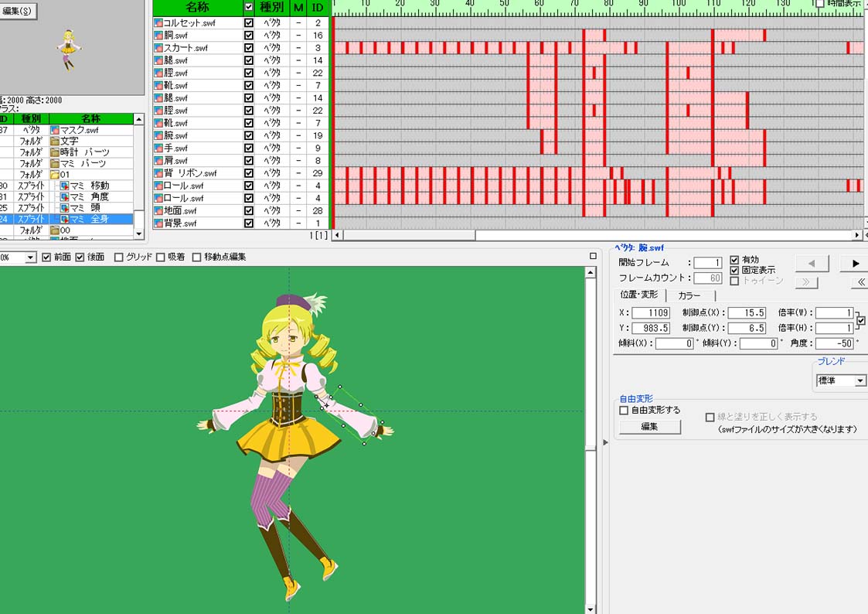Uncheck the コルセット.swf layer checkbox
868x614 pixels.
(x=249, y=22)
